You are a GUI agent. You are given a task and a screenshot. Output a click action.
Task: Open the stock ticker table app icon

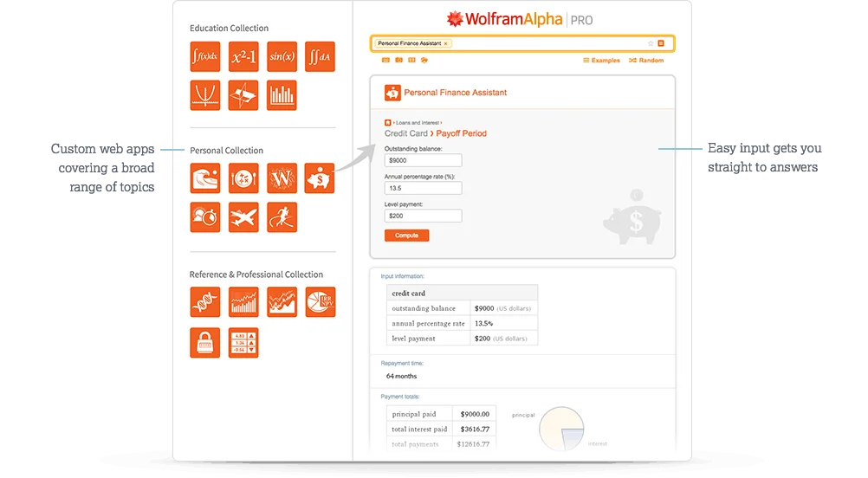coord(243,343)
